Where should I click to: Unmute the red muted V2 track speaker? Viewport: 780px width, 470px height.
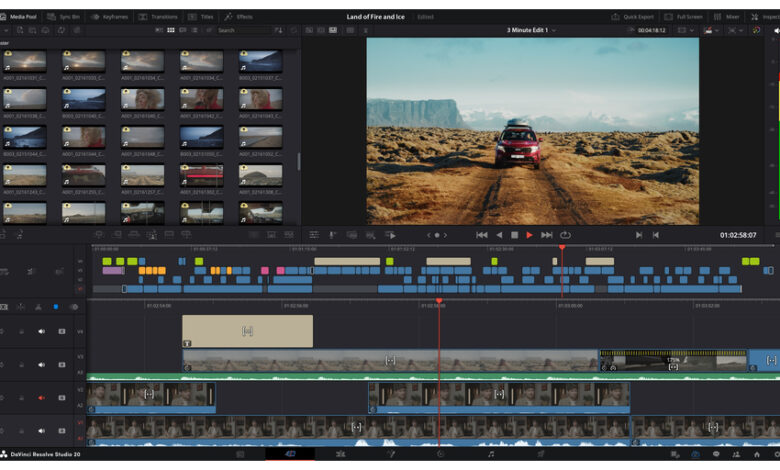click(42, 397)
